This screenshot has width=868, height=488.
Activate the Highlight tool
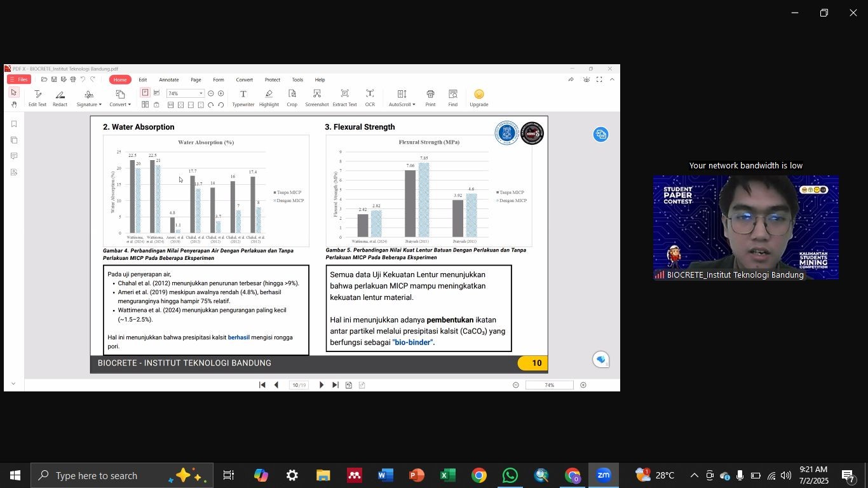(269, 98)
